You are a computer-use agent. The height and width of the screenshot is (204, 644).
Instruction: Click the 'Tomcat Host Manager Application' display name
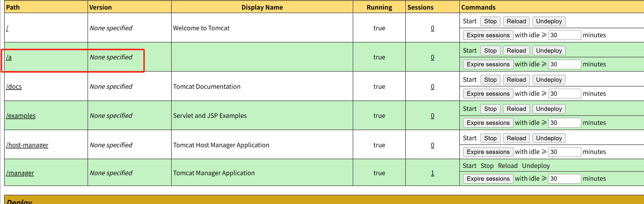pos(221,145)
